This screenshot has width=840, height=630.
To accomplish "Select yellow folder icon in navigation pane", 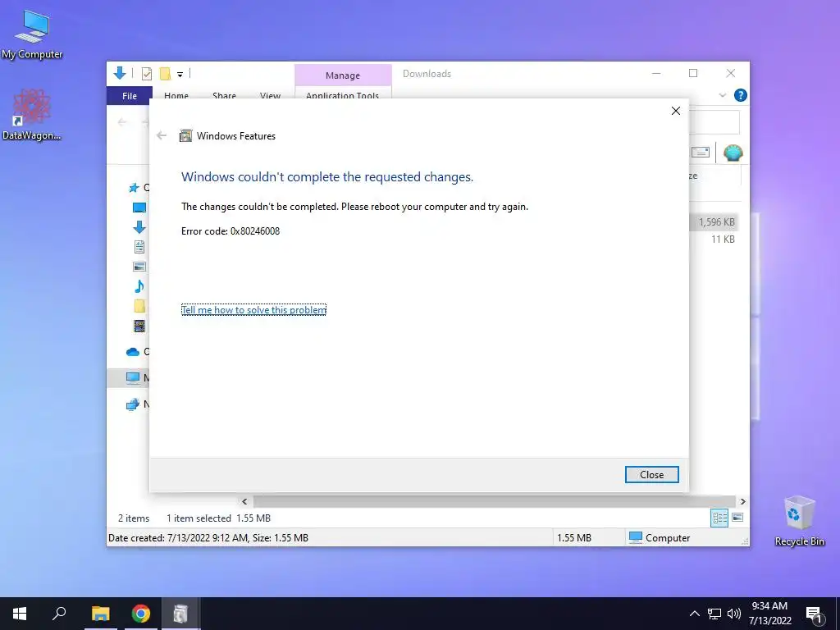I will (x=139, y=306).
